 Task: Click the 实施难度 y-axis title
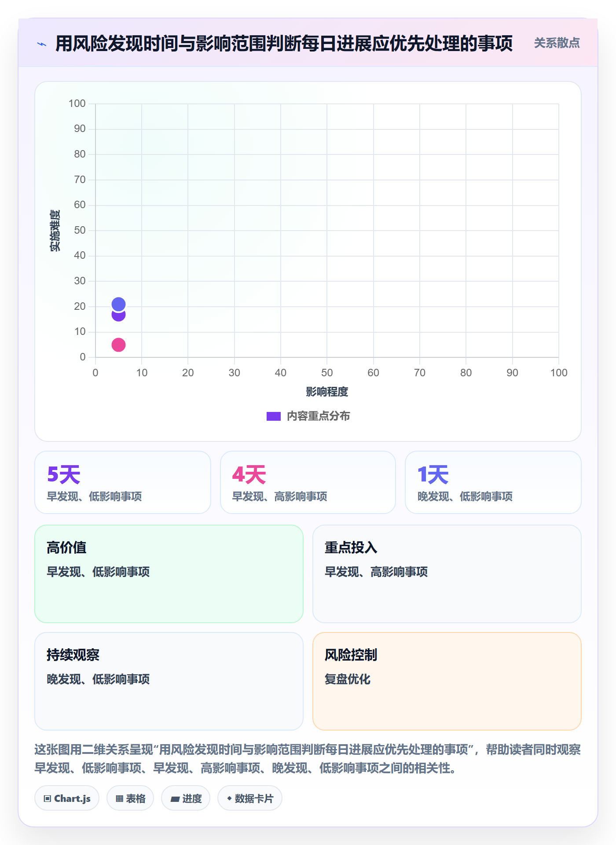[x=55, y=231]
